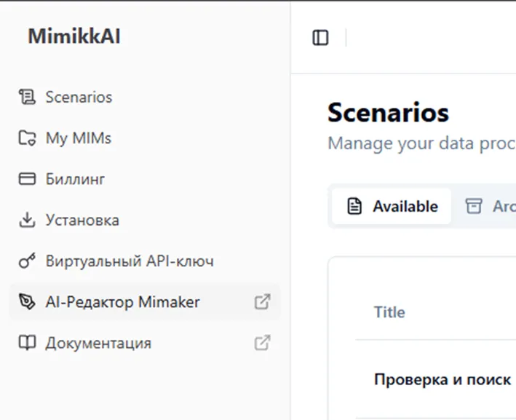Toggle the sidebar panel icon

pyautogui.click(x=320, y=38)
